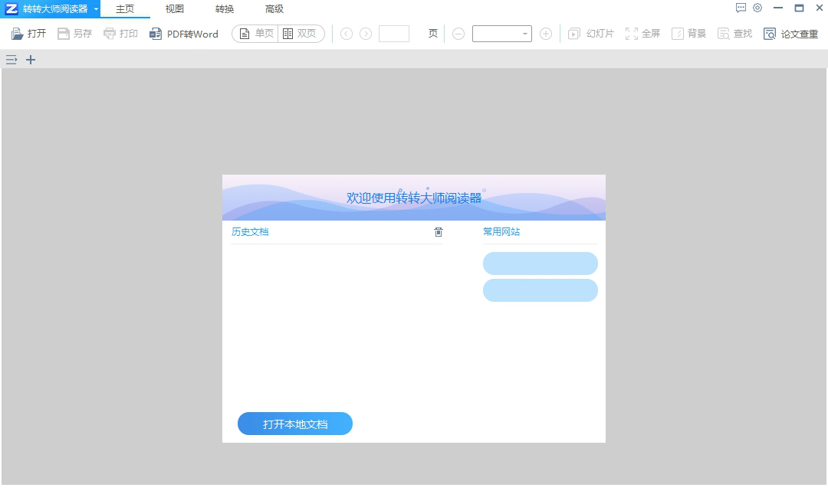Go to next page arrow

tap(366, 34)
